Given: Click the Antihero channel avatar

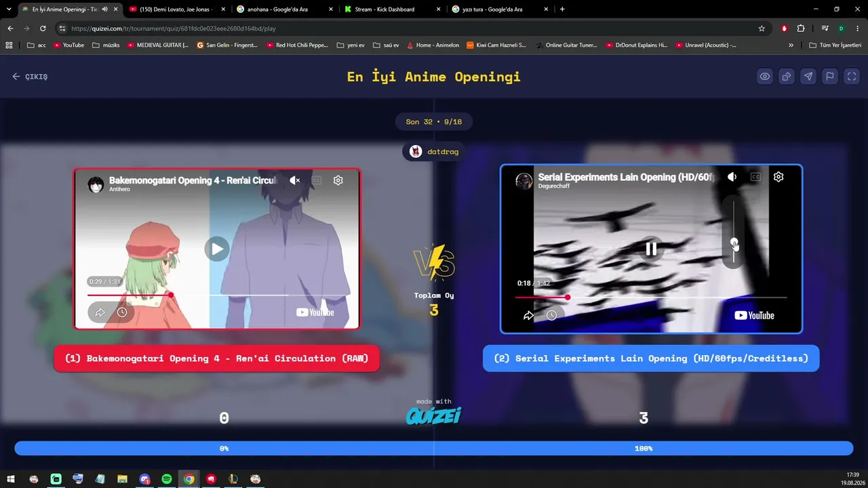Looking at the screenshot, I should tap(96, 184).
